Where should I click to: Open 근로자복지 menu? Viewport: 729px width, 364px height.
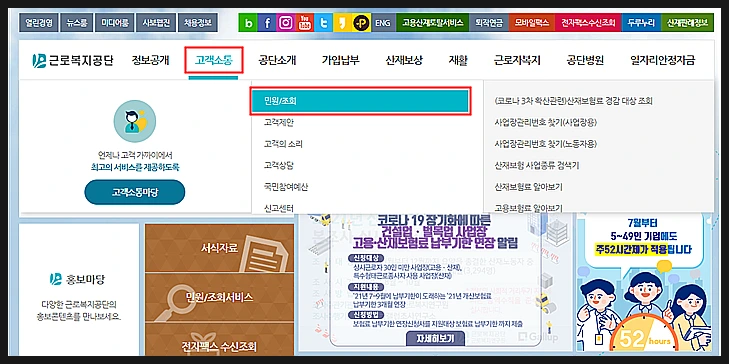(x=517, y=60)
